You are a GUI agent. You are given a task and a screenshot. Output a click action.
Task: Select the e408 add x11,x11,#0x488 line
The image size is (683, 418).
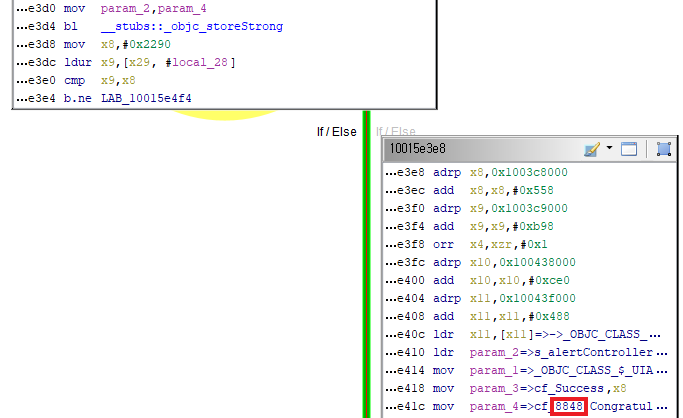[477, 316]
